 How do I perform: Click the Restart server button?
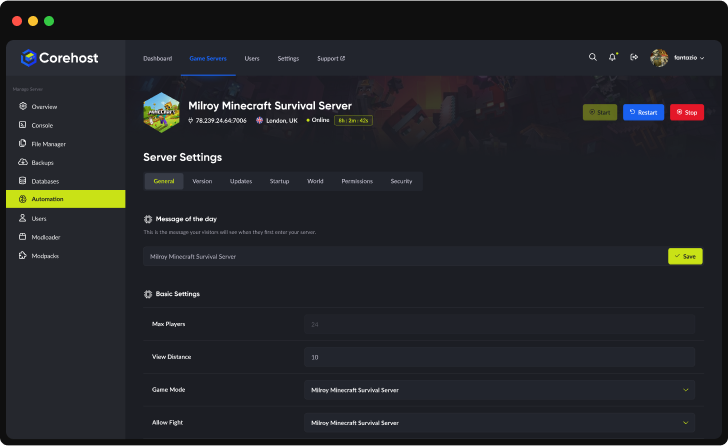[644, 112]
